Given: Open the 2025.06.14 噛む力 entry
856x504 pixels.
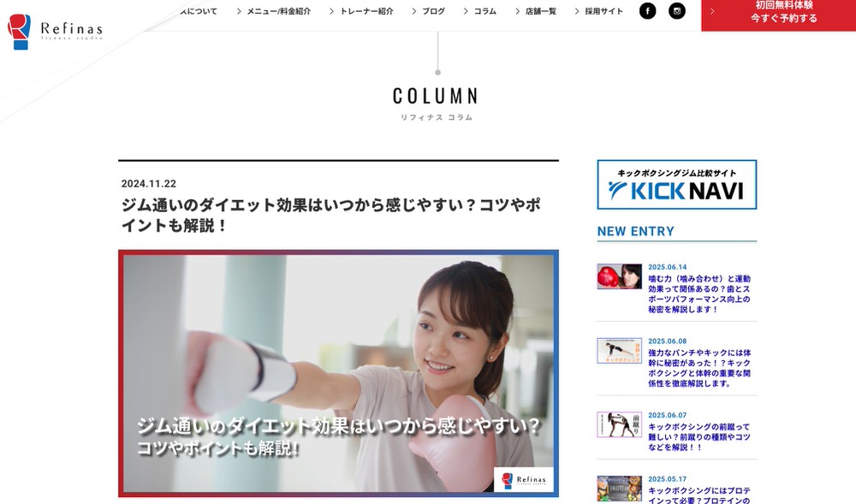Looking at the screenshot, I should (699, 294).
